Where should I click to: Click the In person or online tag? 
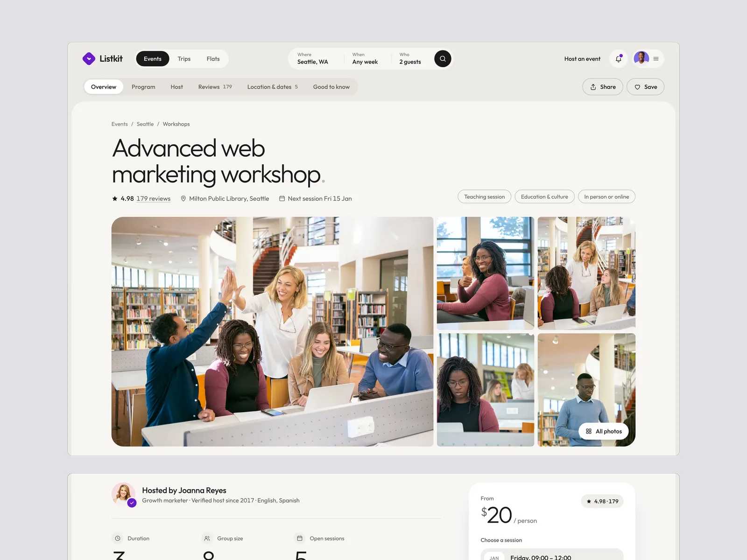click(x=606, y=196)
